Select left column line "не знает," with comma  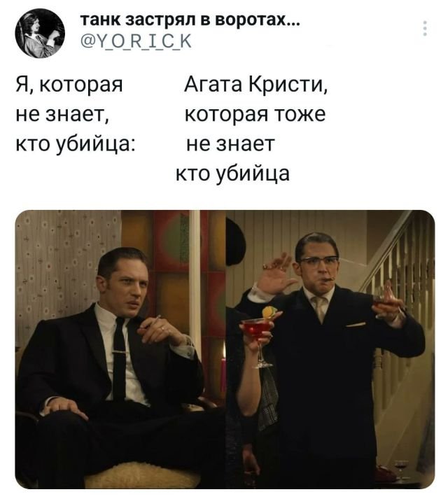point(63,115)
